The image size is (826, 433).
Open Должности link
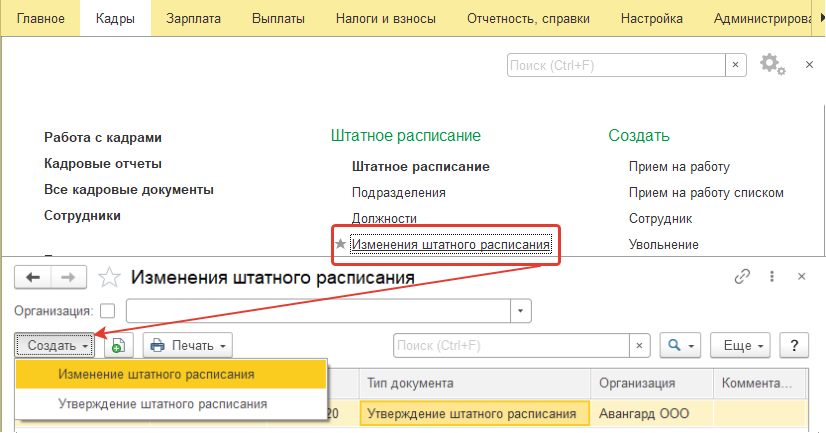385,218
